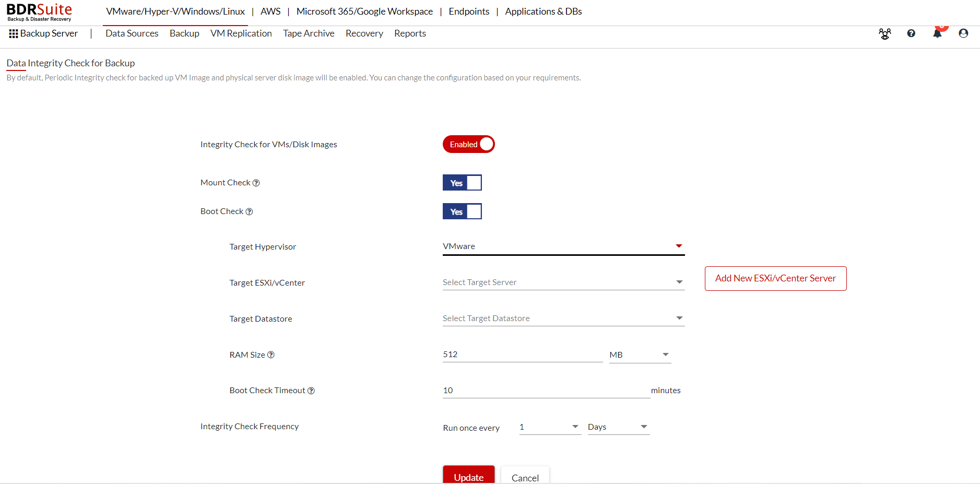This screenshot has height=484, width=980.
Task: Click the Target ESXi/vCenter label
Action: [x=267, y=283]
